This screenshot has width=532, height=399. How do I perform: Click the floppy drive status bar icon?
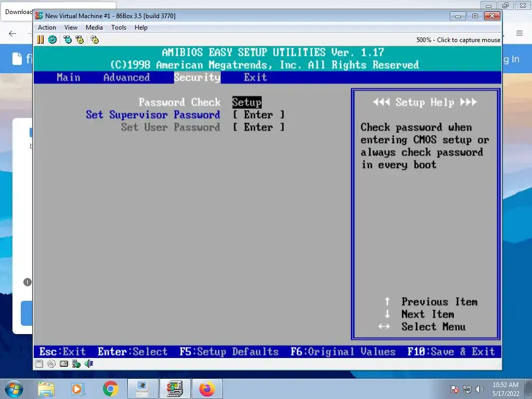coord(39,364)
